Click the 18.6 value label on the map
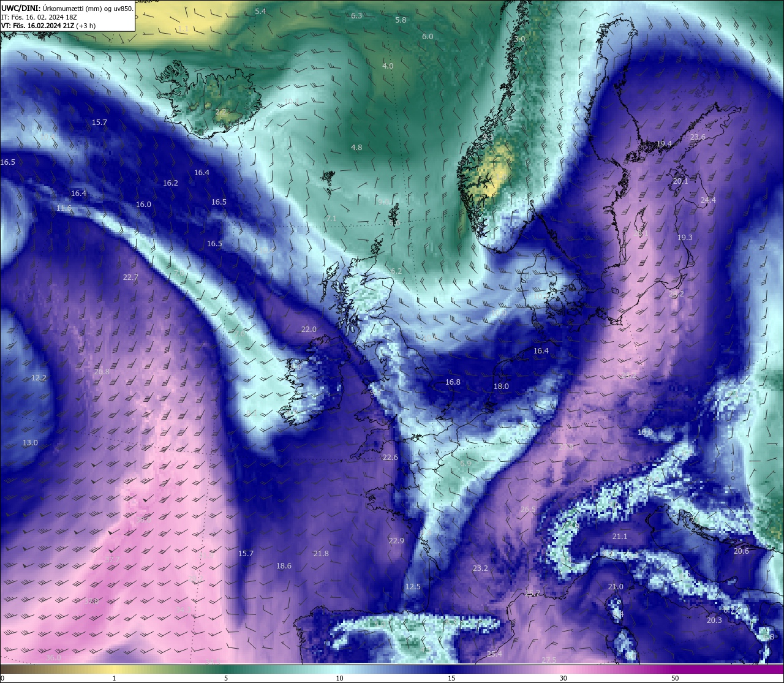This screenshot has height=683, width=784. tap(284, 566)
